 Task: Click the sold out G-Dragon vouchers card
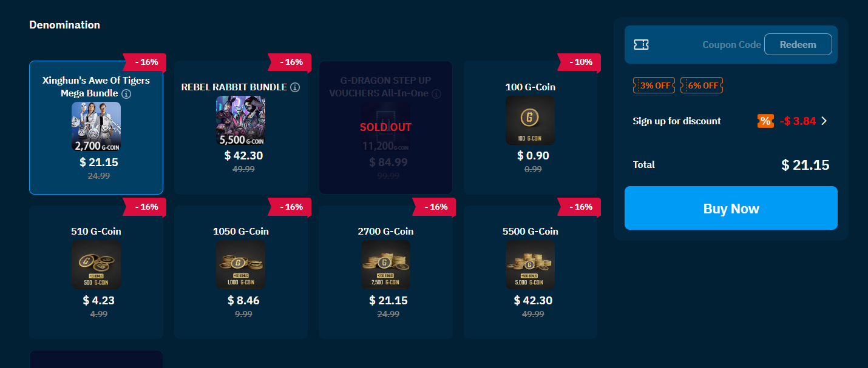coord(385,127)
